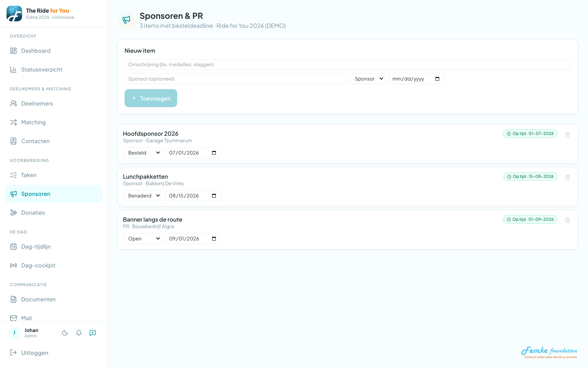Delete Lunchpakketten with trash icon
Image resolution: width=588 pixels, height=368 pixels.
[x=567, y=177]
